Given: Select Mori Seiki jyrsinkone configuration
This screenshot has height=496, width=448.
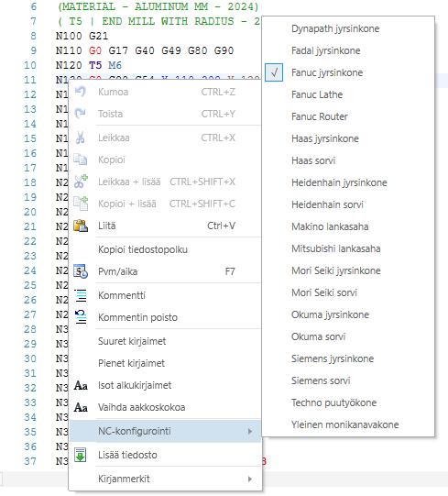Looking at the screenshot, I should (348, 270).
